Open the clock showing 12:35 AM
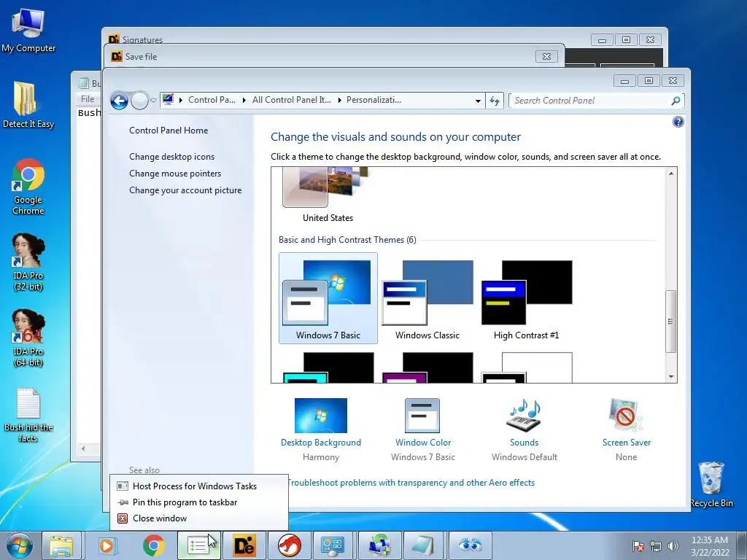This screenshot has width=747, height=560. tap(710, 545)
